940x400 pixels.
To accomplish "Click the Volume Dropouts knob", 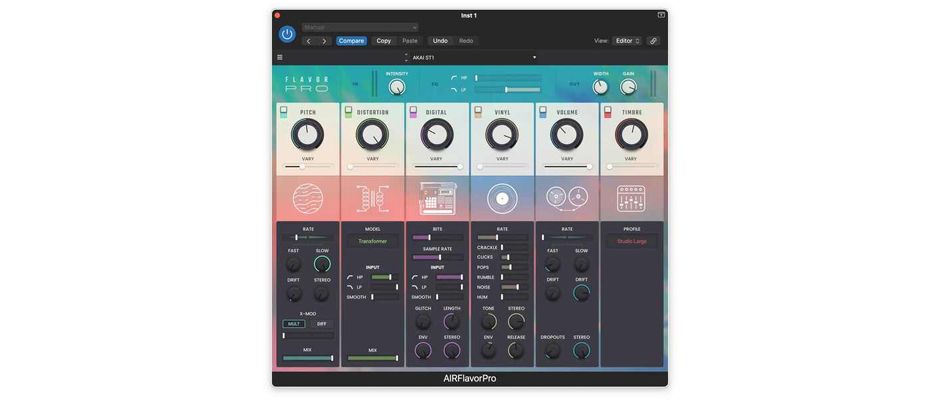I will (553, 350).
